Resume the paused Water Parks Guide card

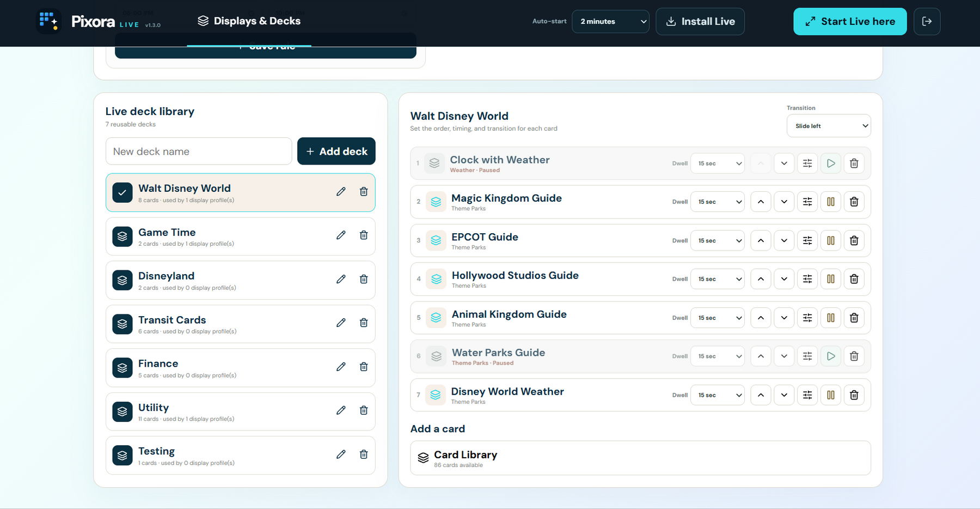point(831,356)
